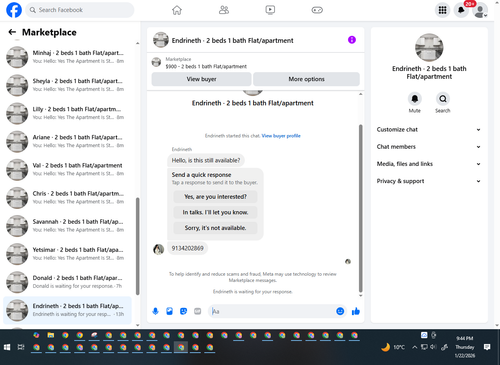Image resolution: width=500 pixels, height=365 pixels.
Task: Open the Chris conversation
Action: [x=67, y=198]
